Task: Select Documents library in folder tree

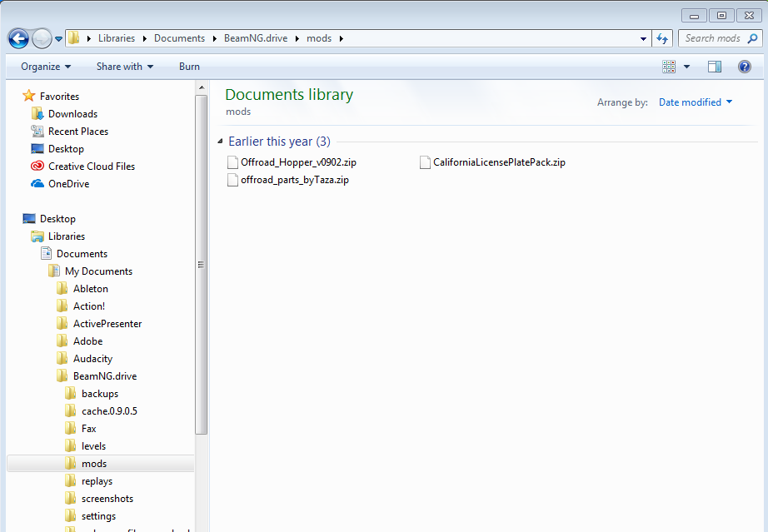Action: [82, 254]
